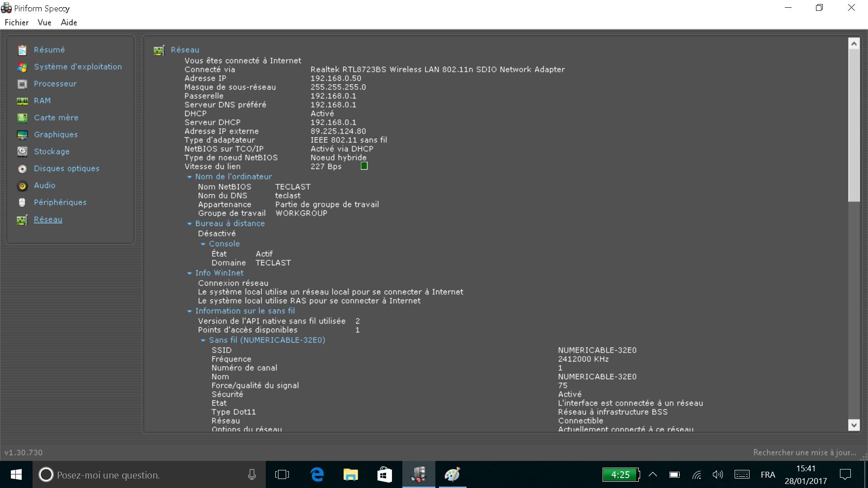
Task: Click the Graphiques monitor icon
Action: (x=22, y=135)
